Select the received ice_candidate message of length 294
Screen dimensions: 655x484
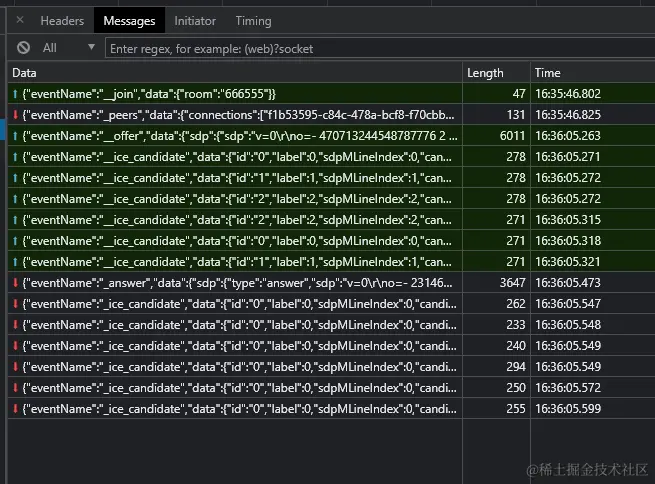point(331,367)
